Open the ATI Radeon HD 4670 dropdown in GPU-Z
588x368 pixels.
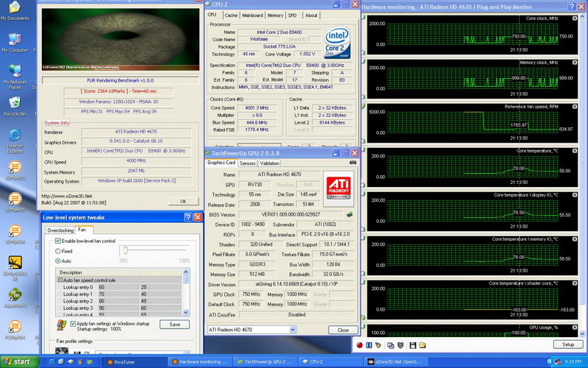pyautogui.click(x=293, y=330)
